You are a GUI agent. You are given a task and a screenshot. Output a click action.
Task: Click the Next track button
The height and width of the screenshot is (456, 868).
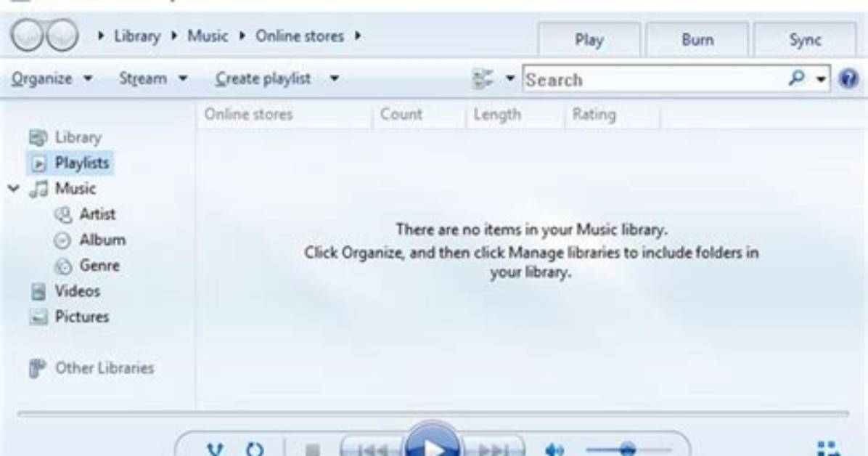point(493,448)
